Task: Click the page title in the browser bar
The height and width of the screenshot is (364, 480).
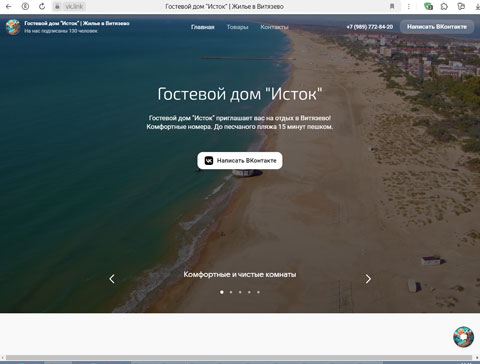Action: (x=224, y=6)
